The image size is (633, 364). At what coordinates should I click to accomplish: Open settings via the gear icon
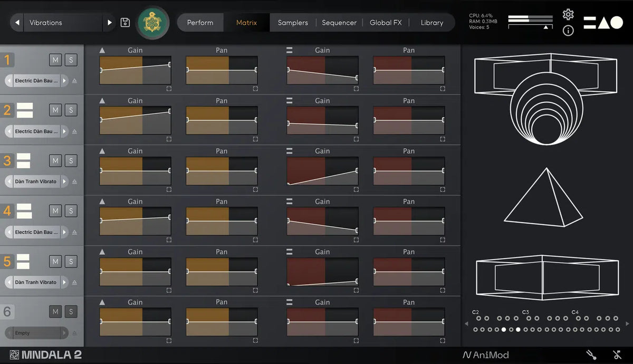click(x=568, y=14)
